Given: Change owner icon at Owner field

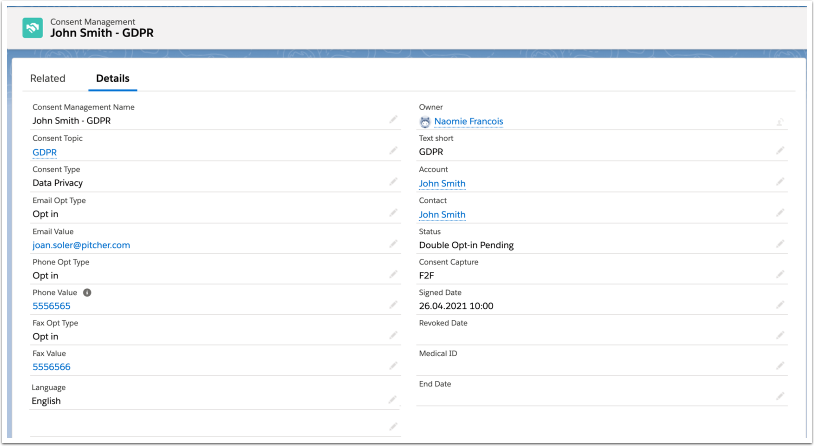Looking at the screenshot, I should tap(779, 121).
